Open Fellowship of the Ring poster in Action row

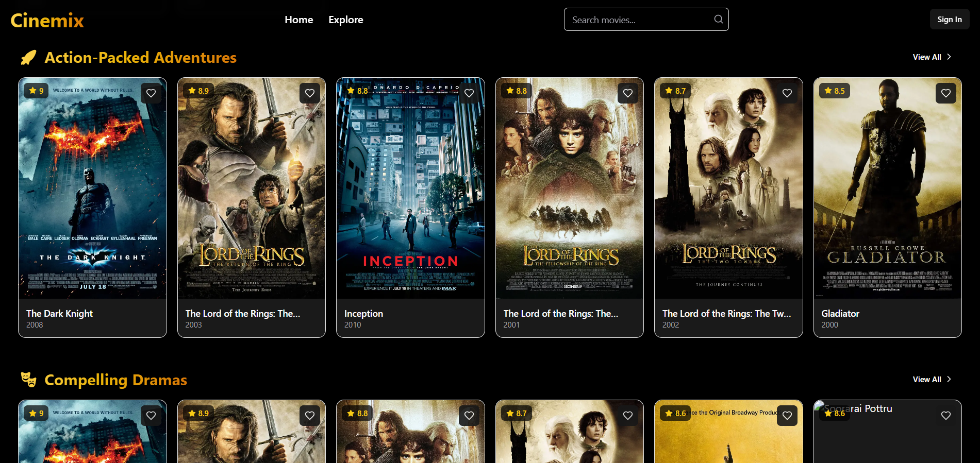click(570, 188)
